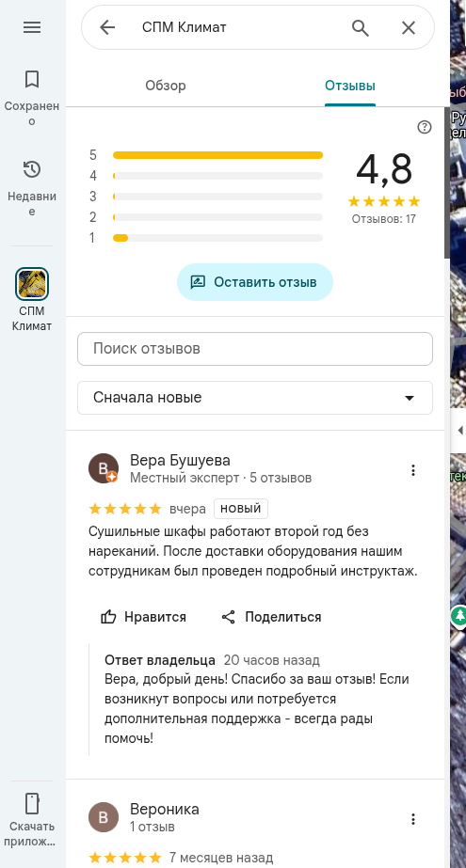
Task: Like Вера Бушуева's review with Нравится
Action: [143, 617]
